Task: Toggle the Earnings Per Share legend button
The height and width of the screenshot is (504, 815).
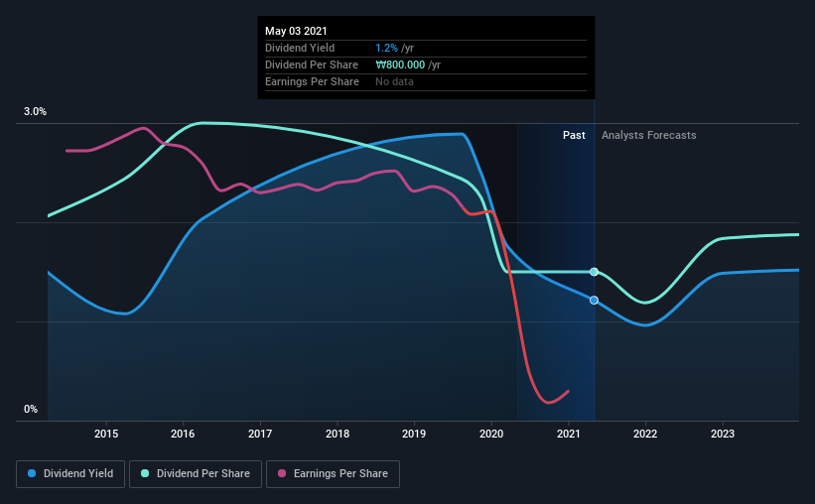Action: pyautogui.click(x=333, y=474)
